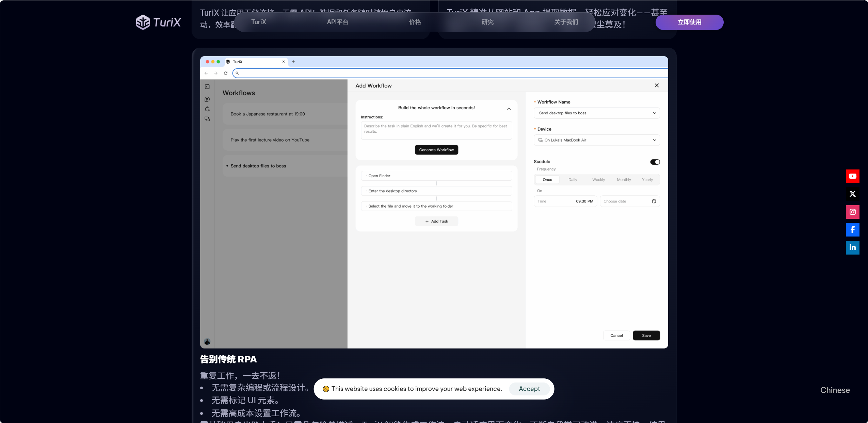Image resolution: width=868 pixels, height=423 pixels.
Task: Click the sidebar panel toggle icon
Action: pyautogui.click(x=207, y=87)
